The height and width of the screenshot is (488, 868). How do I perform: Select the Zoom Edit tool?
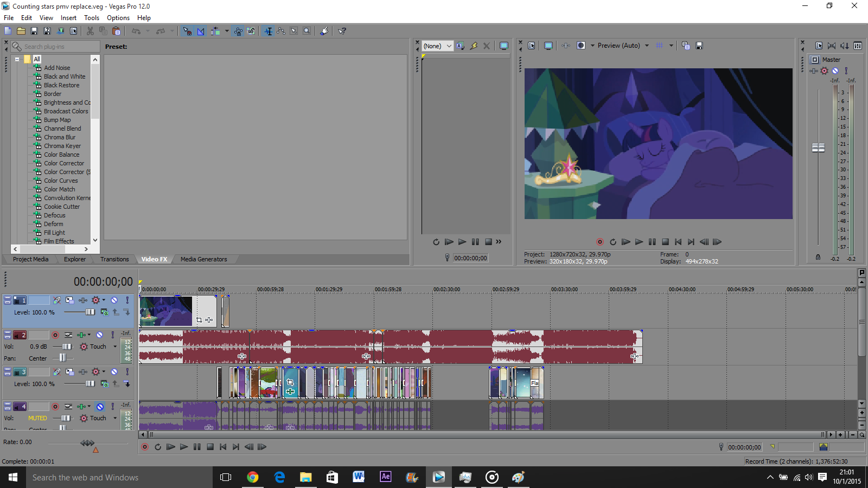click(x=307, y=31)
